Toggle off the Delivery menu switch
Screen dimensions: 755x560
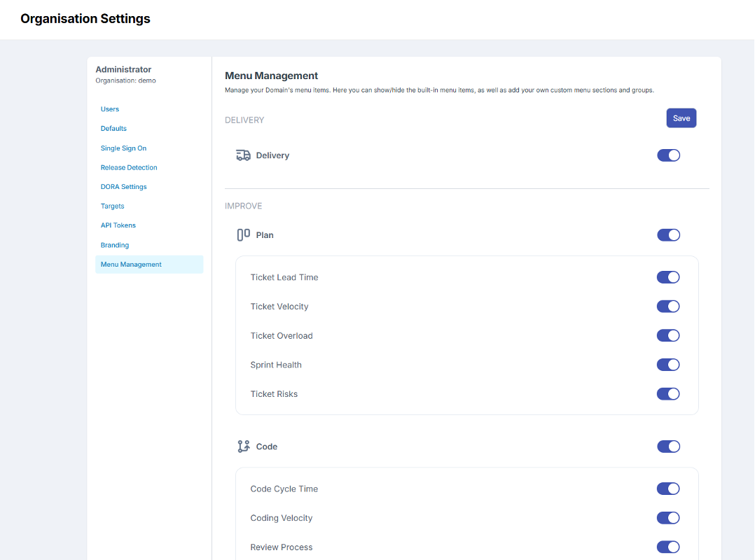(668, 155)
